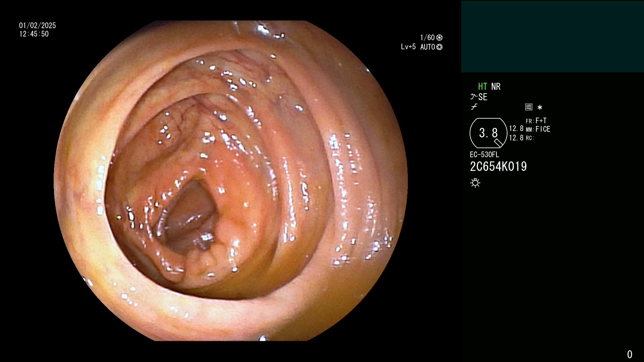Select the green HT indicator
The image size is (644, 362).
(483, 86)
